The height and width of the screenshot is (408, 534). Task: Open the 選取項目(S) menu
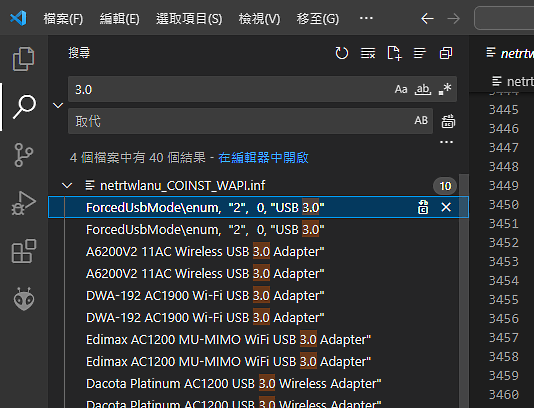(189, 18)
